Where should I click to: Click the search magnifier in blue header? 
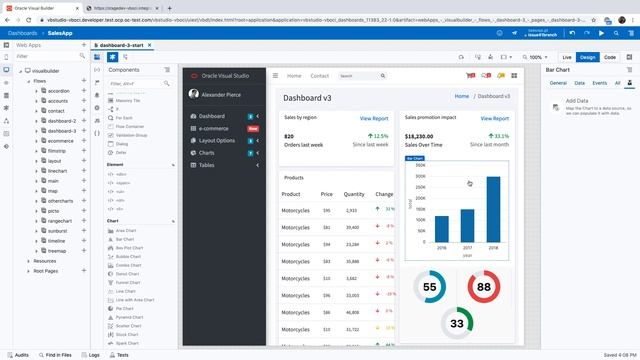tap(616, 33)
